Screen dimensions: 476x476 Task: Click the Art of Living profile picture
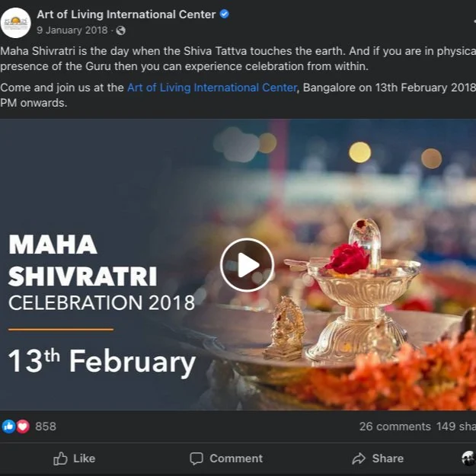pos(15,23)
